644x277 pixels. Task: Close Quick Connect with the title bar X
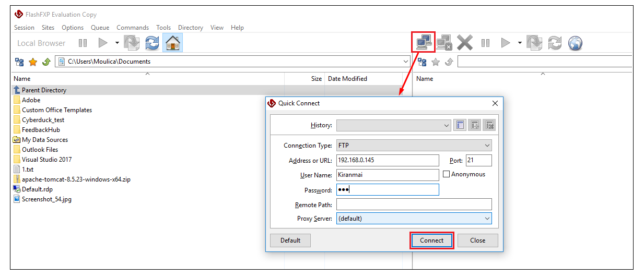pos(495,103)
